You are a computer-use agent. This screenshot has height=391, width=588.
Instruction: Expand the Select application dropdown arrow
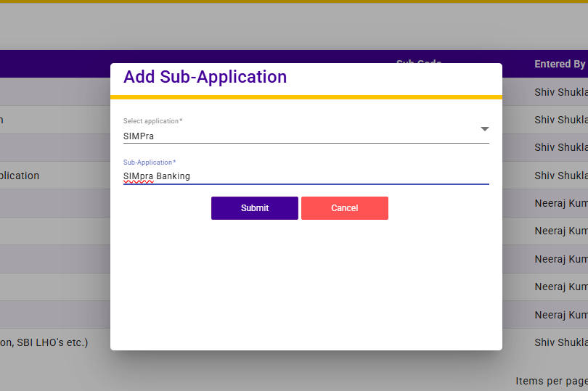[485, 129]
